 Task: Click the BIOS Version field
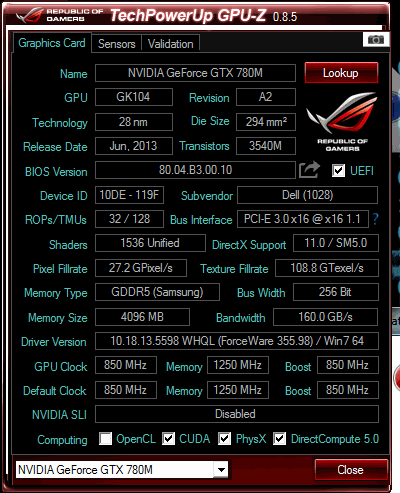[195, 170]
